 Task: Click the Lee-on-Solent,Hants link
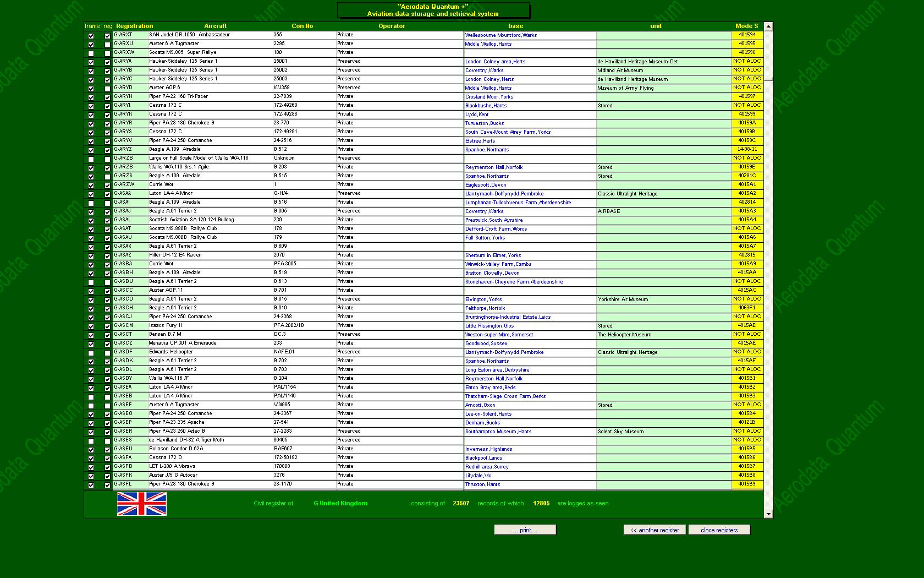tap(488, 414)
